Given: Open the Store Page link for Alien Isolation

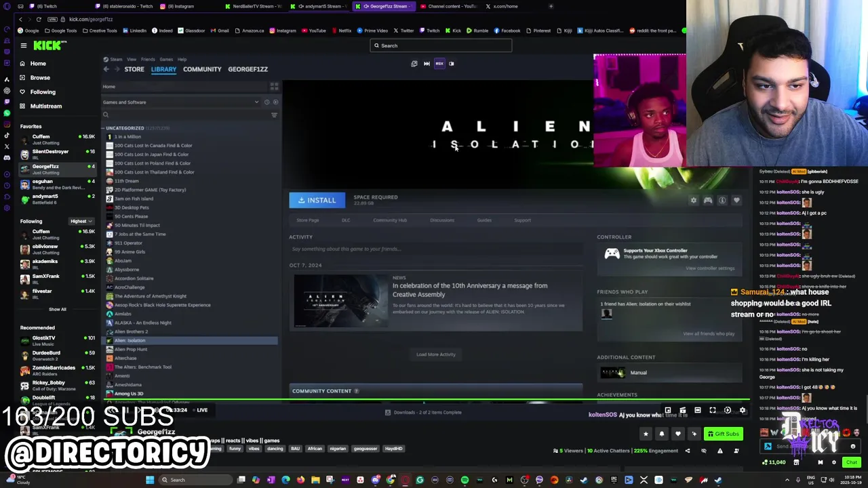Looking at the screenshot, I should point(307,220).
